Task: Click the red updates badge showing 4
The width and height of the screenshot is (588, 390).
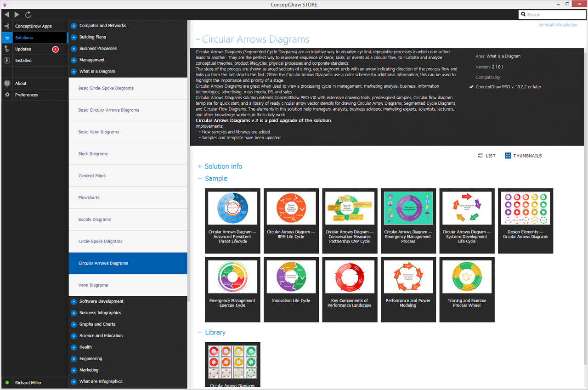Action: [56, 49]
